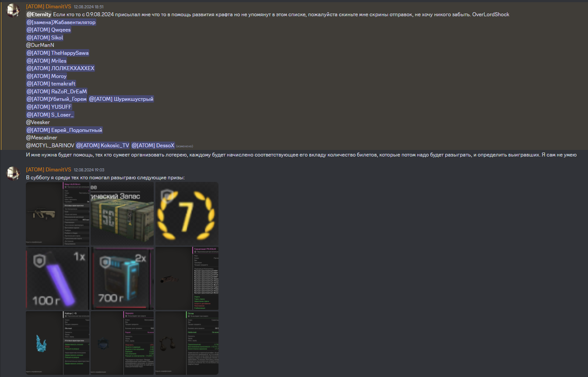
Task: Open the Зеркало artifact image
Action: tap(122, 343)
